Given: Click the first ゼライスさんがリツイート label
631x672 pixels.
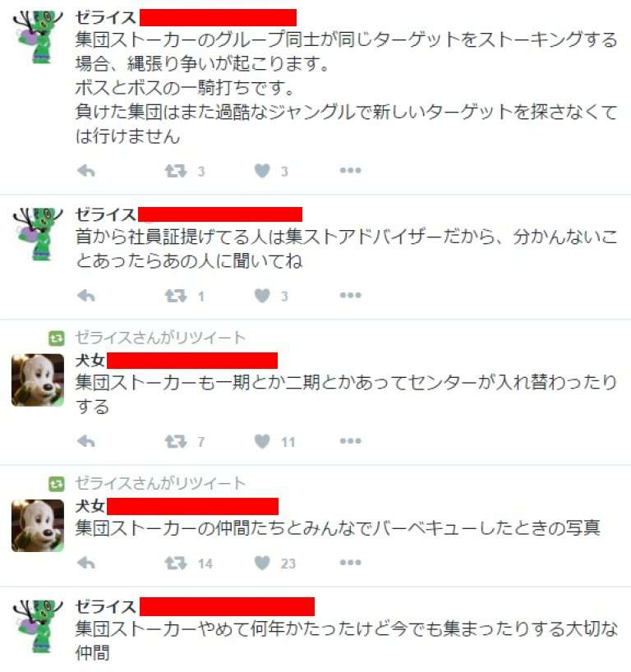Looking at the screenshot, I should [x=160, y=338].
